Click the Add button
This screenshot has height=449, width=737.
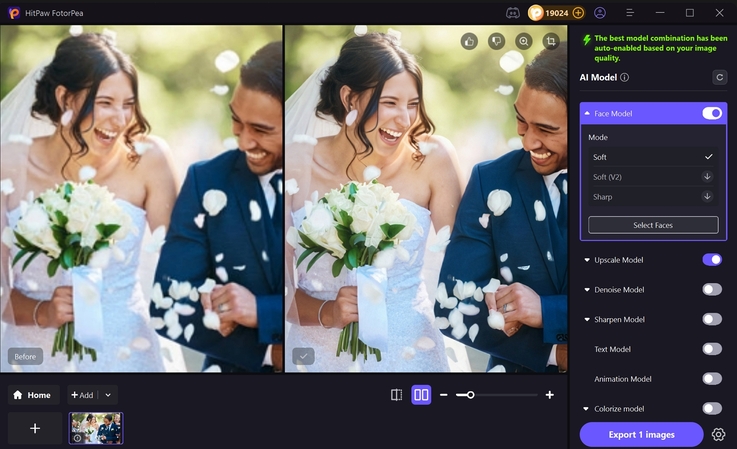click(83, 395)
